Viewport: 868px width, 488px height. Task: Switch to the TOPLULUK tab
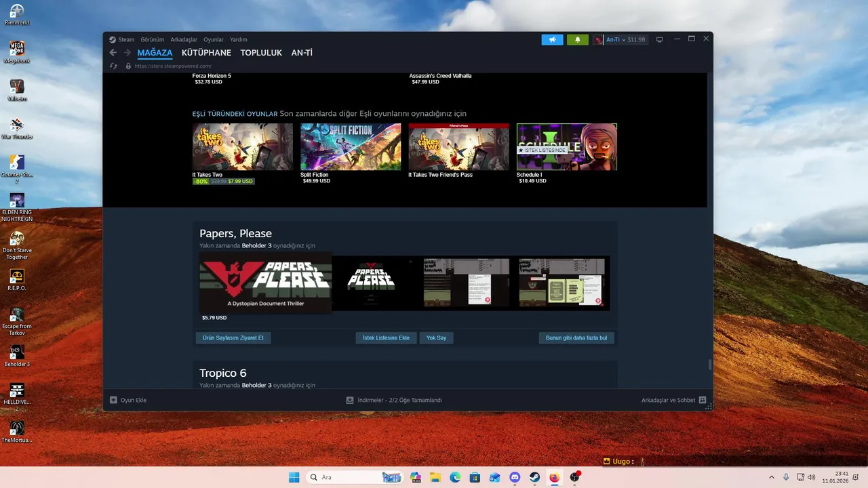(261, 53)
